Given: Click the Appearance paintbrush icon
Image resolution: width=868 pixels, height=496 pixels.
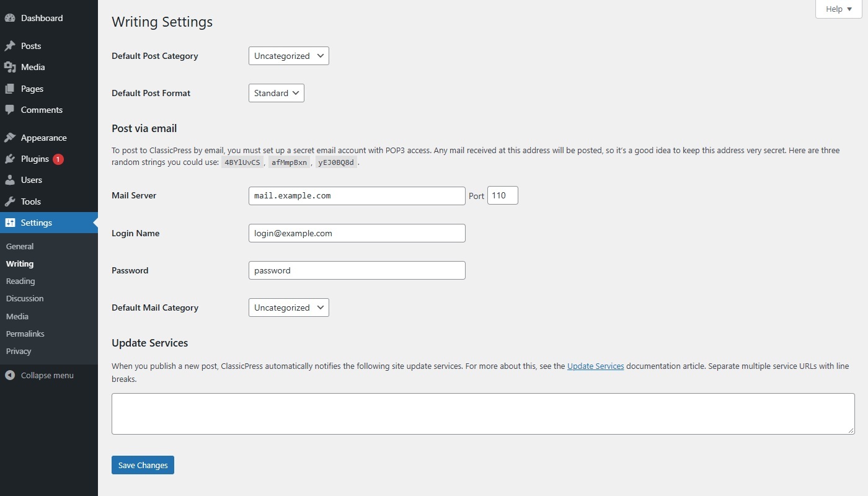Looking at the screenshot, I should 10,138.
